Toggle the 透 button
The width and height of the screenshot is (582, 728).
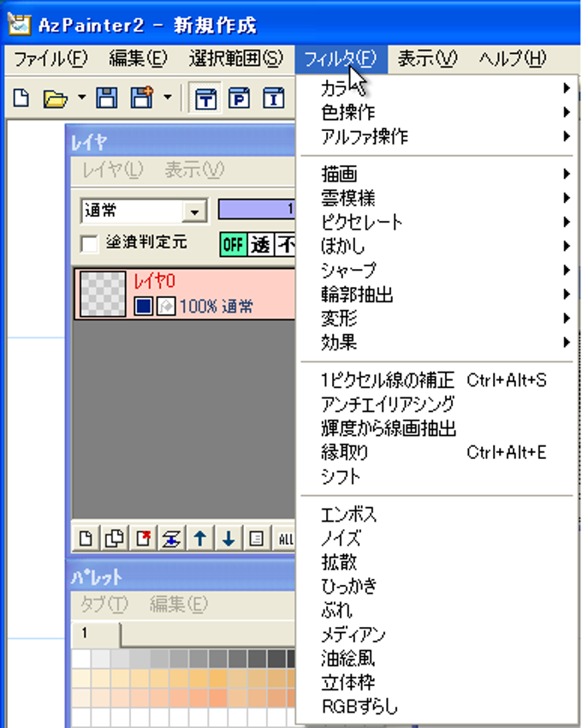tap(261, 244)
